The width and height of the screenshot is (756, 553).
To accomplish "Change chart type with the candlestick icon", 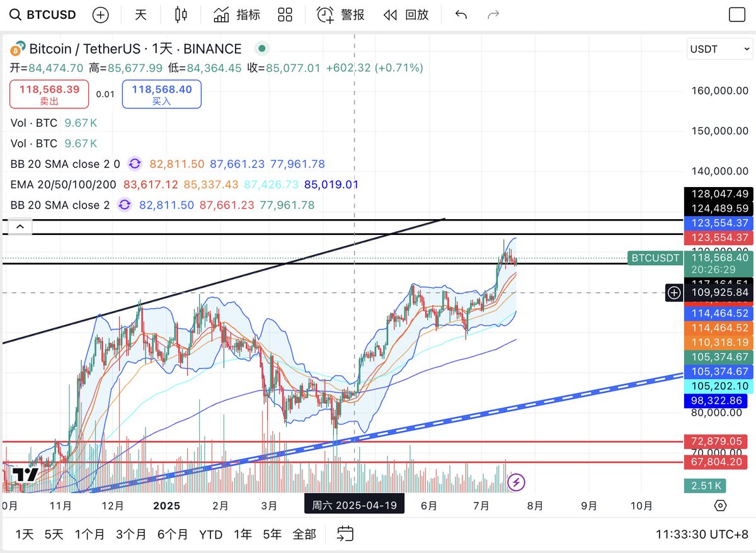I will 181,14.
